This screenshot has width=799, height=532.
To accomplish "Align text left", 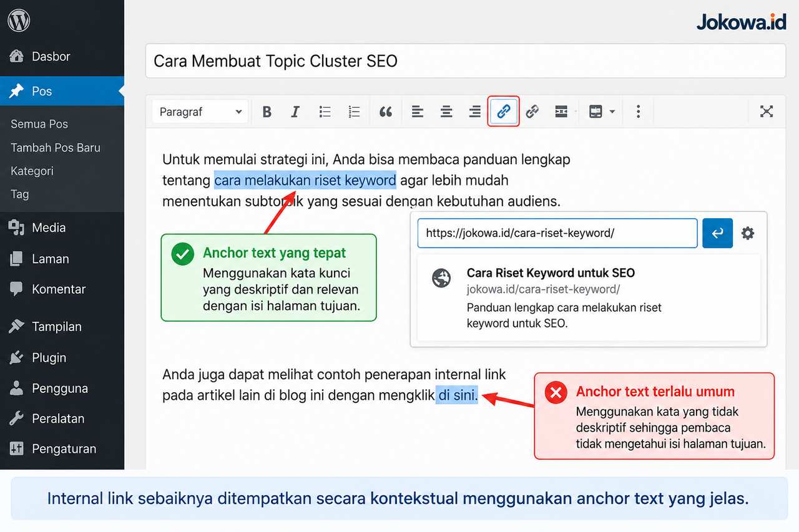I will click(x=417, y=112).
